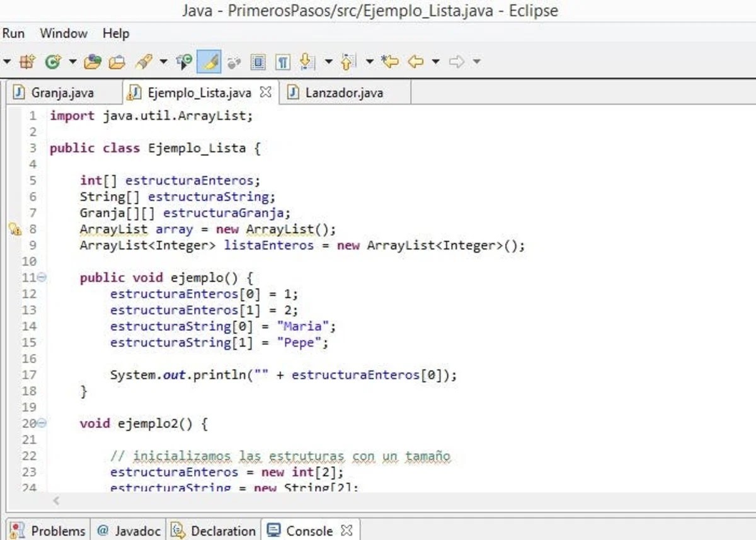This screenshot has width=756, height=540.
Task: Collapse the ejemplo2() method at line 20
Action: [42, 423]
